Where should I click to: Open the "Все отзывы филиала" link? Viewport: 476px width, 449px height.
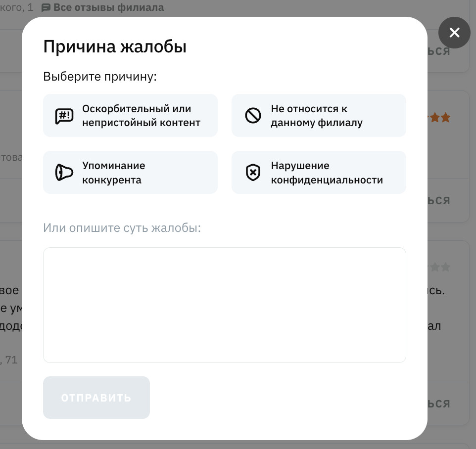(x=108, y=8)
